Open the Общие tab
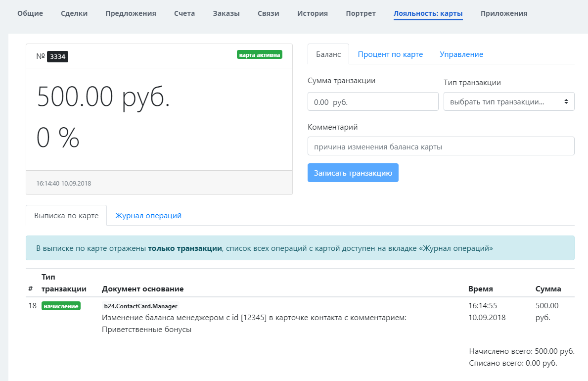The height and width of the screenshot is (381, 588). (30, 13)
